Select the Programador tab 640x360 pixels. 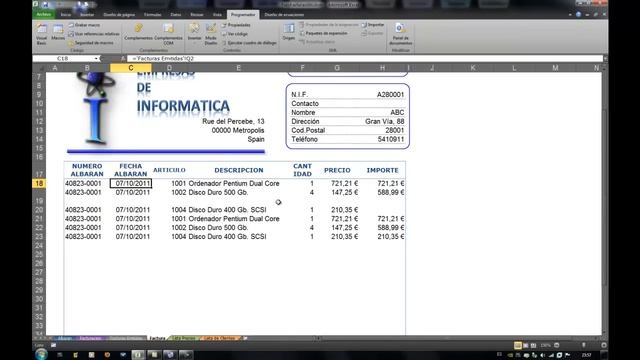click(243, 14)
